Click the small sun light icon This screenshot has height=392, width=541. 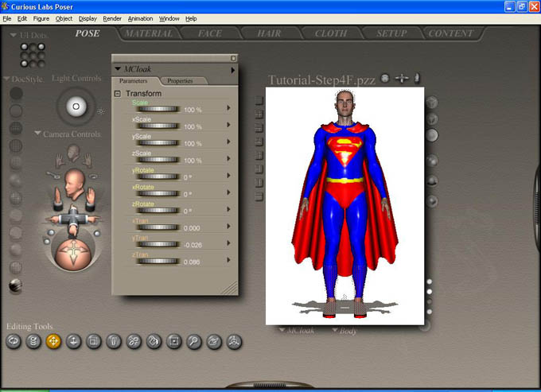point(101,111)
